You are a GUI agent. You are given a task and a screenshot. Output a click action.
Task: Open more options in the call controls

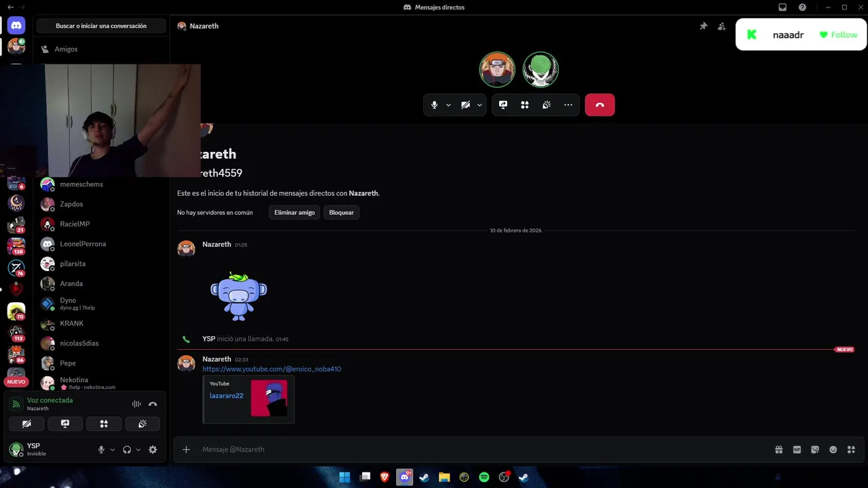pos(568,105)
